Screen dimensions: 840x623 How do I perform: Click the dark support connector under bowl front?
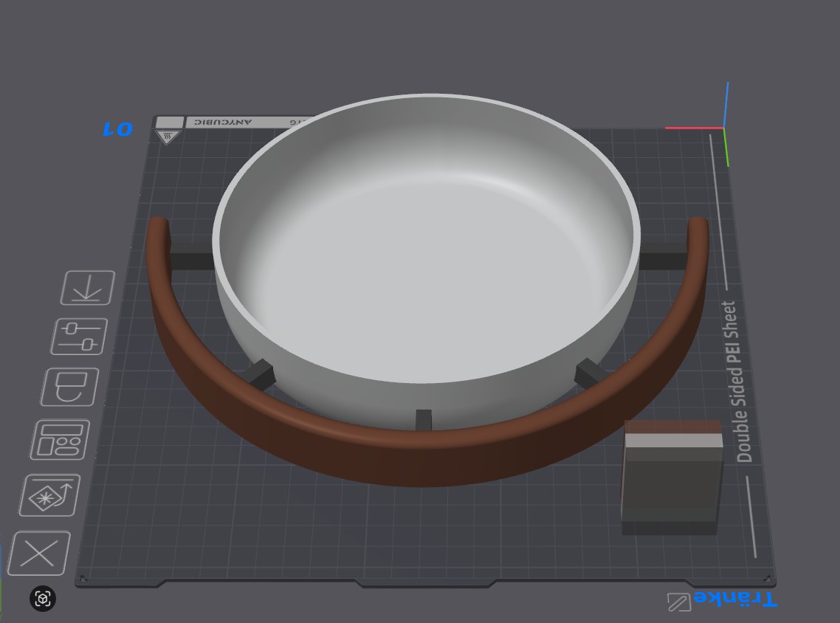[x=424, y=420]
